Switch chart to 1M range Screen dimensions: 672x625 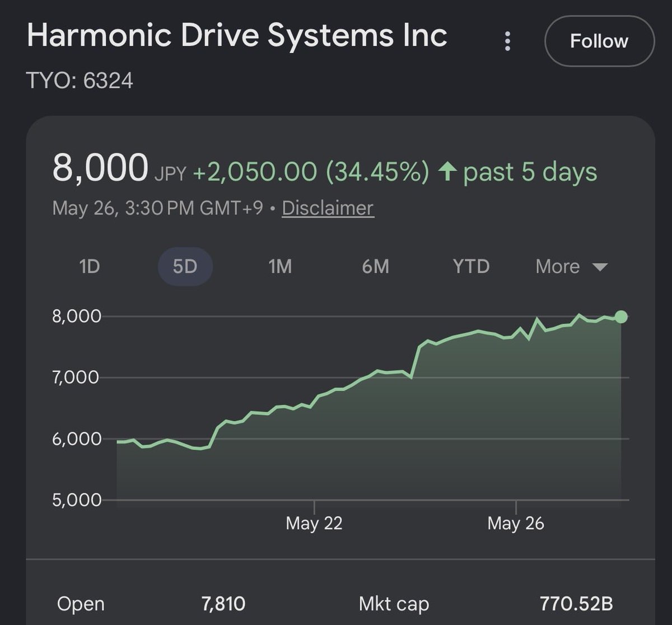[x=280, y=267]
